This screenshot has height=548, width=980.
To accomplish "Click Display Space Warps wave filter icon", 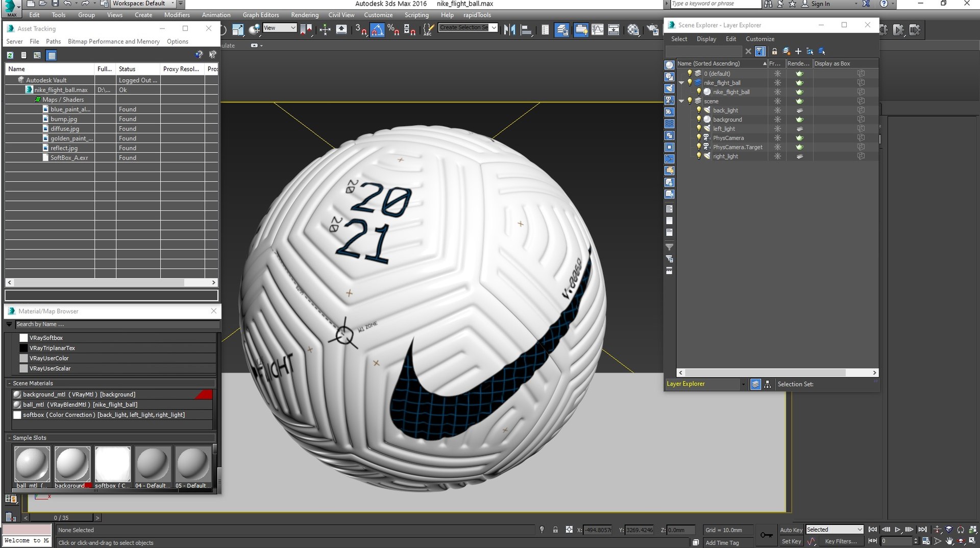I will (669, 124).
